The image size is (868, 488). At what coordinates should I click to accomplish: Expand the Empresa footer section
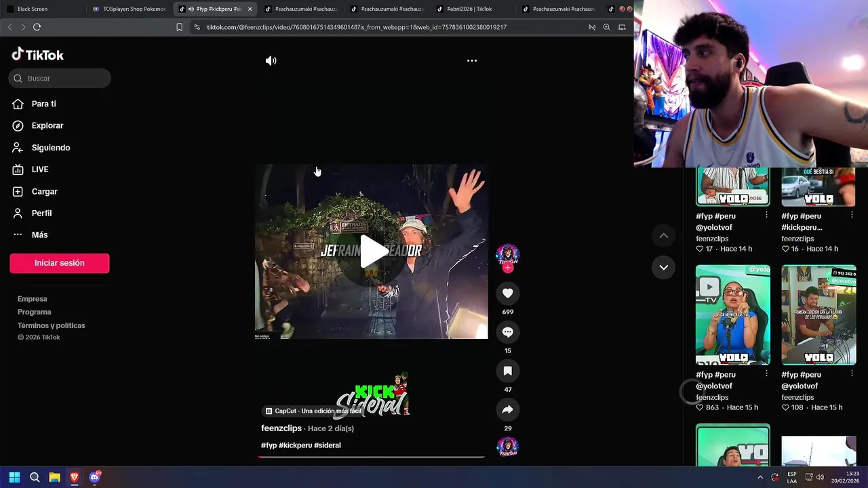[33, 299]
